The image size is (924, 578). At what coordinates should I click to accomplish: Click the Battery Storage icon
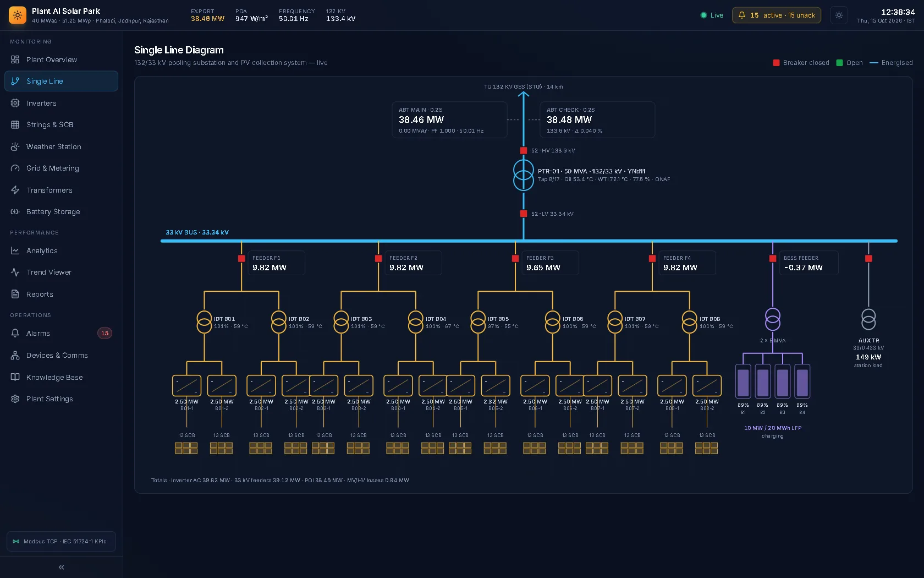[15, 211]
